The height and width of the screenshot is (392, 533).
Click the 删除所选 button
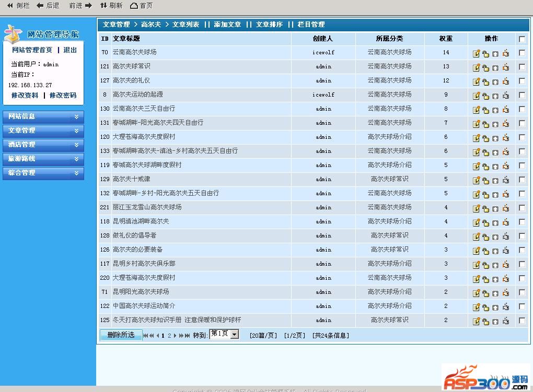click(x=121, y=335)
